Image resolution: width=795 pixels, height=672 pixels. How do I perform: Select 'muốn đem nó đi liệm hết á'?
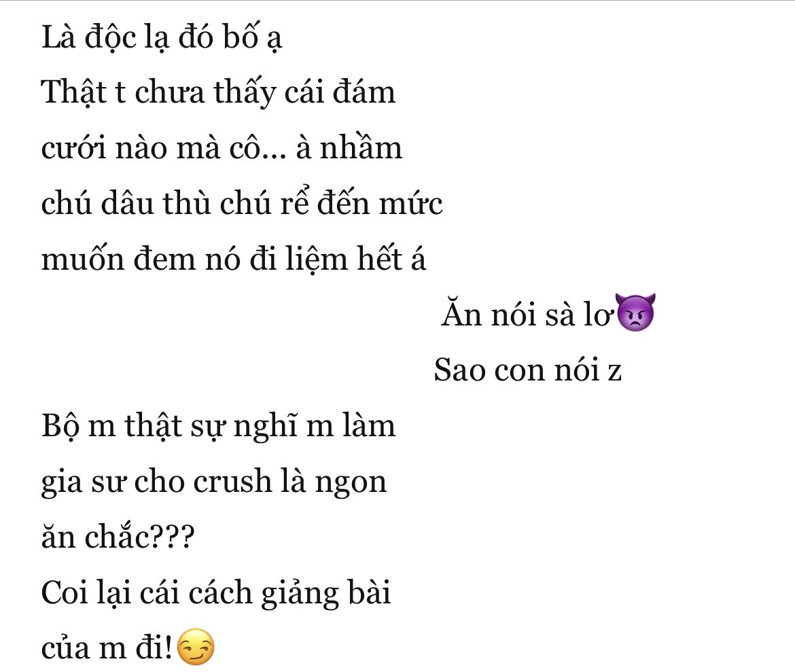pos(233,259)
